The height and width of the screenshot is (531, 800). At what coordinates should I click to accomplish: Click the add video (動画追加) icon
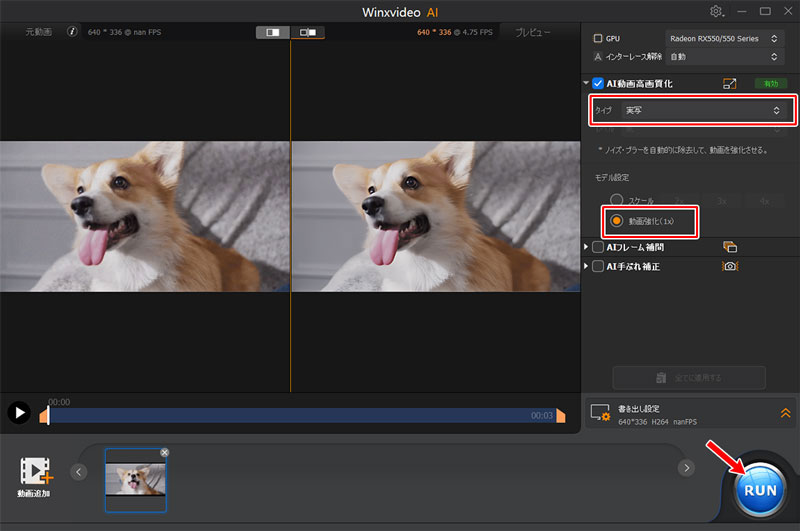tap(37, 473)
